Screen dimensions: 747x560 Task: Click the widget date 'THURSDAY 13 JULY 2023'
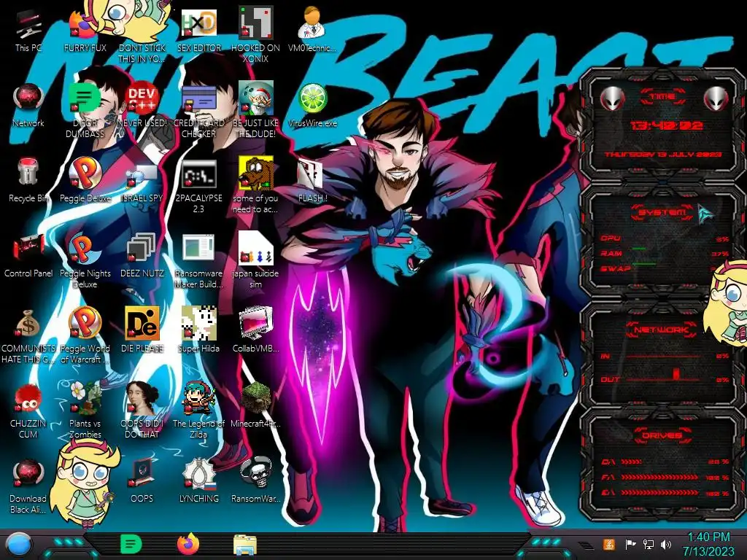[x=663, y=155]
